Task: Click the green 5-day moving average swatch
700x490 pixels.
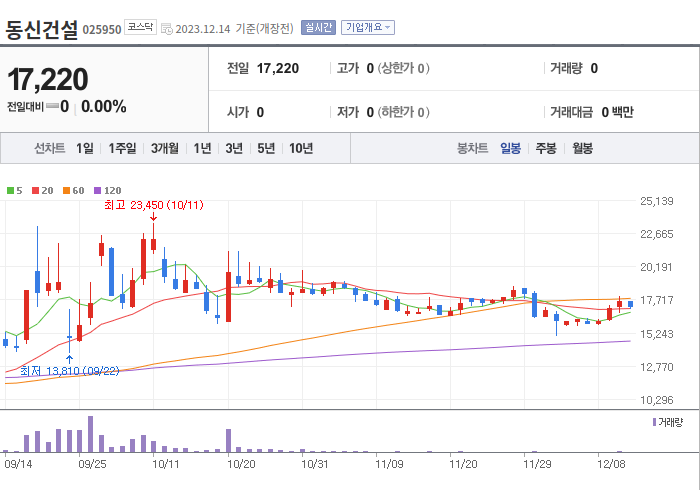Action: pos(10,191)
